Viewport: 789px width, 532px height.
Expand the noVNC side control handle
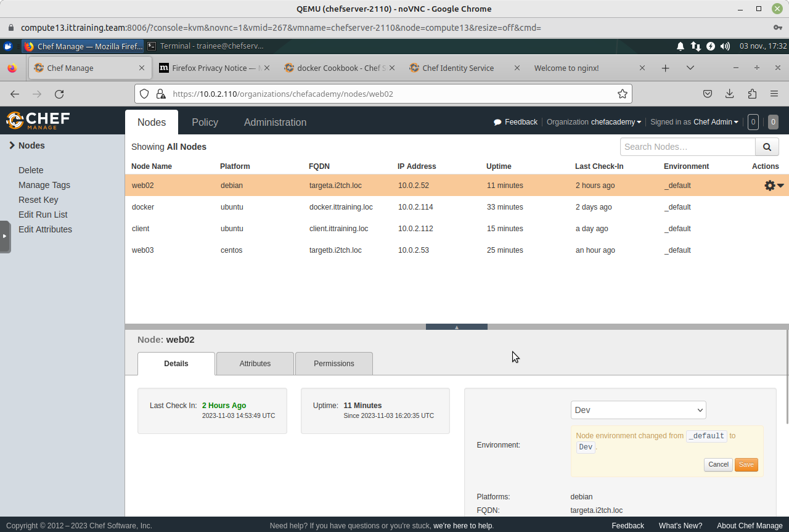point(5,236)
